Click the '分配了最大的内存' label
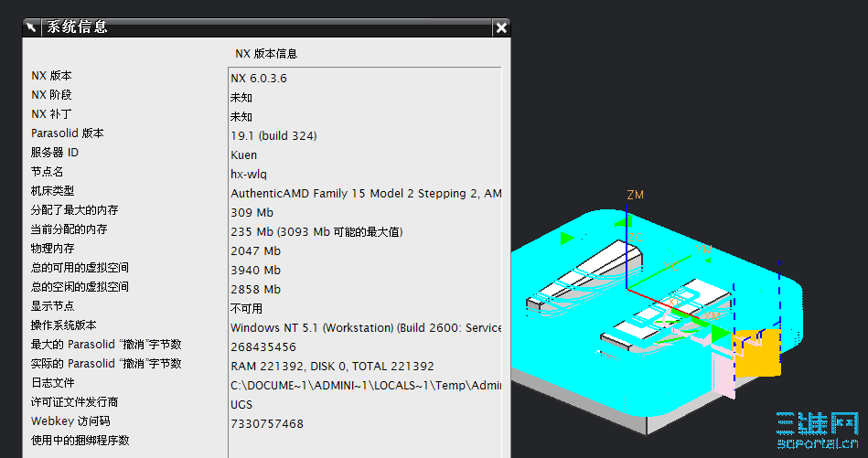The height and width of the screenshot is (458, 868). click(x=75, y=209)
